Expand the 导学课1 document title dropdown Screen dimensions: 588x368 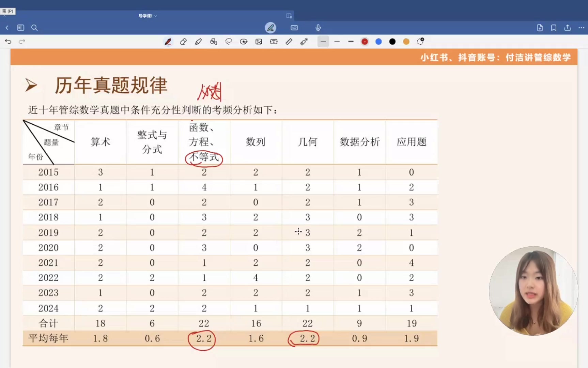point(148,16)
